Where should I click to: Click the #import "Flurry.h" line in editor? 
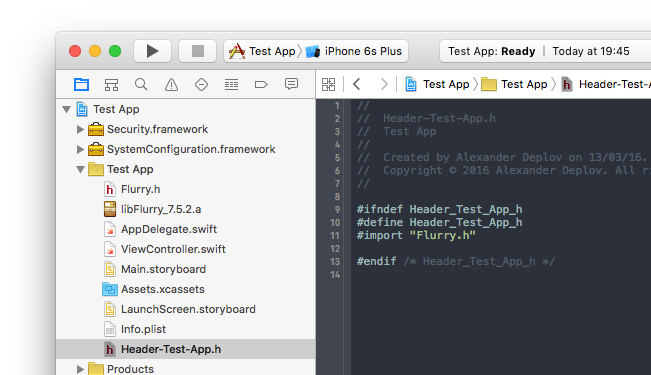416,235
